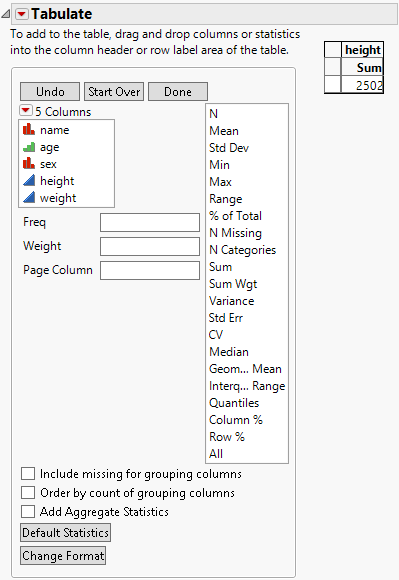Click the Weight role input box
The width and height of the screenshot is (399, 580).
150,246
